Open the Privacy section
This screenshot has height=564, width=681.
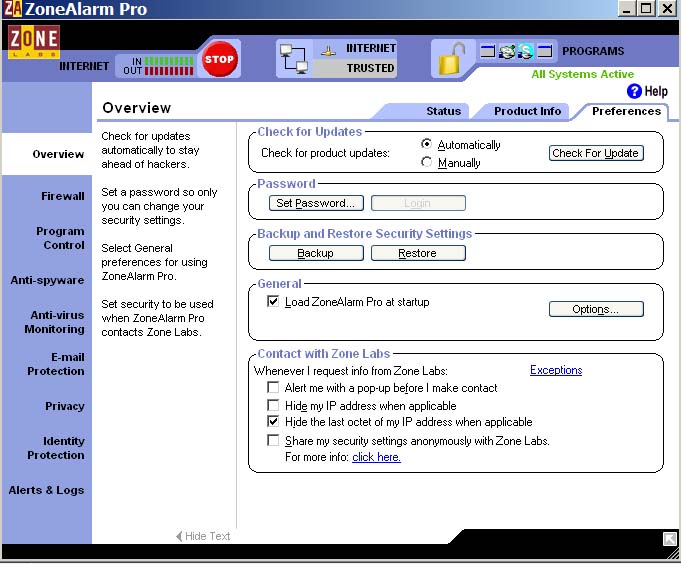pyautogui.click(x=64, y=406)
